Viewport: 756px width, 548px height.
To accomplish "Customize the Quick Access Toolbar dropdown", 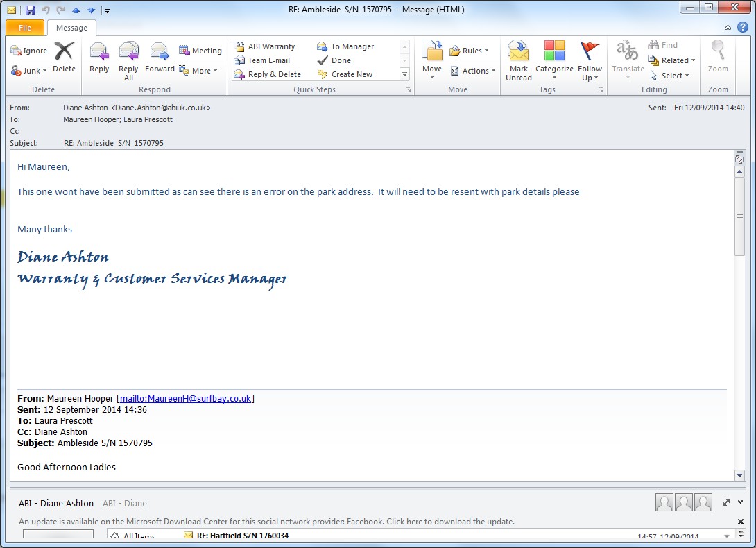I will point(107,10).
